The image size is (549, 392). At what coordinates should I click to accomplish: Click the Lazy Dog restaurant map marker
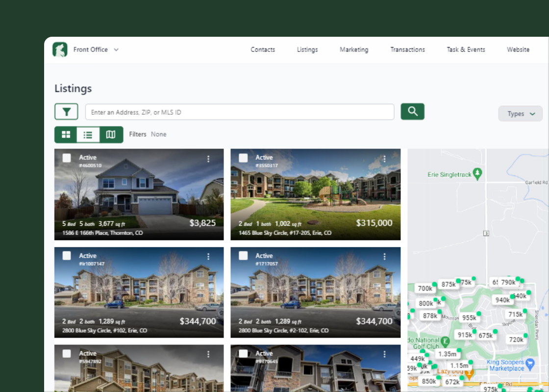[x=469, y=374]
